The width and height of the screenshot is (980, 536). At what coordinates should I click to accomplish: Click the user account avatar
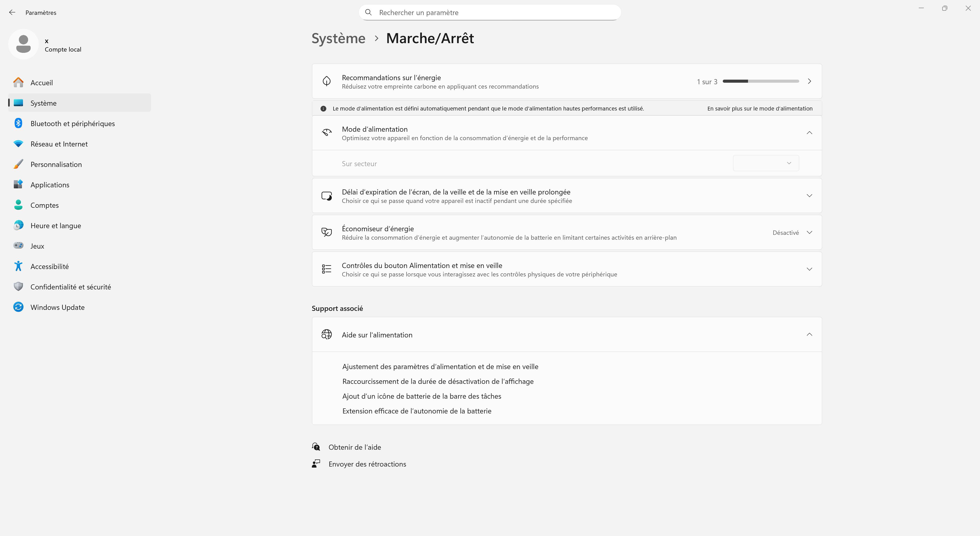click(23, 44)
